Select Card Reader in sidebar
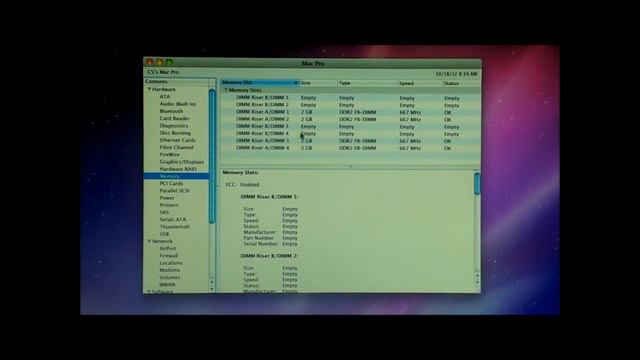 pyautogui.click(x=175, y=118)
